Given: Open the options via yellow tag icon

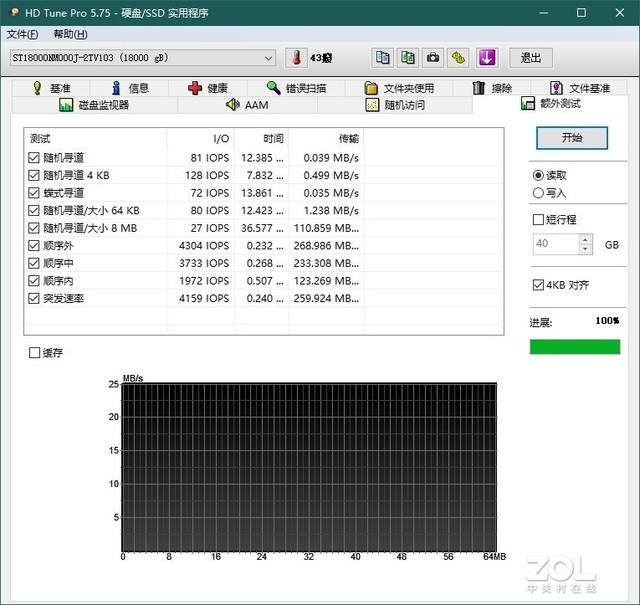Looking at the screenshot, I should tap(458, 58).
